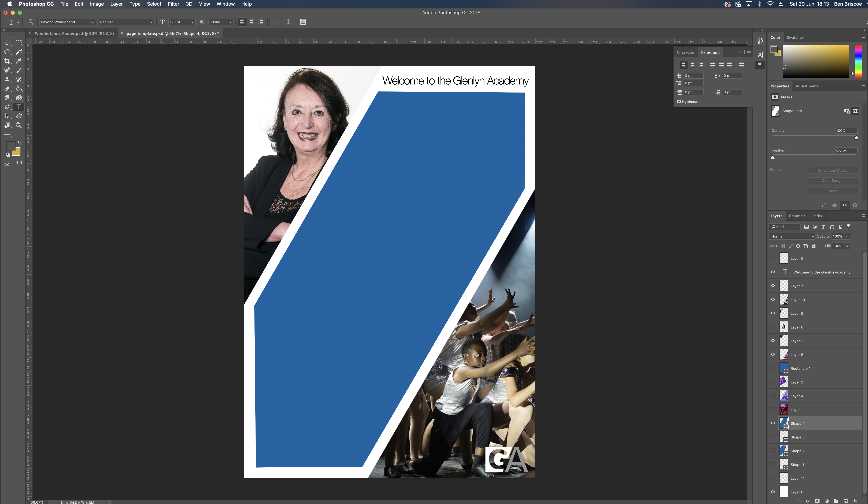Select the Spot Healing Brush tool
The image size is (868, 504).
(7, 70)
